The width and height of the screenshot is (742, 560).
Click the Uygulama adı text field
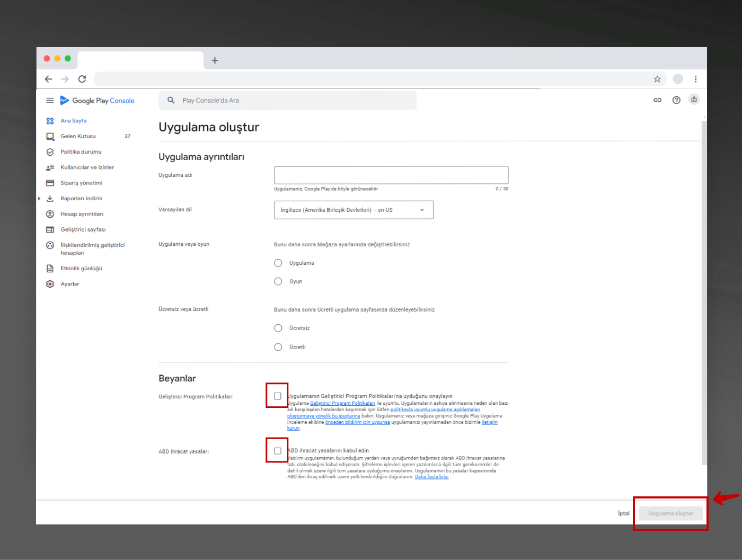click(x=391, y=175)
